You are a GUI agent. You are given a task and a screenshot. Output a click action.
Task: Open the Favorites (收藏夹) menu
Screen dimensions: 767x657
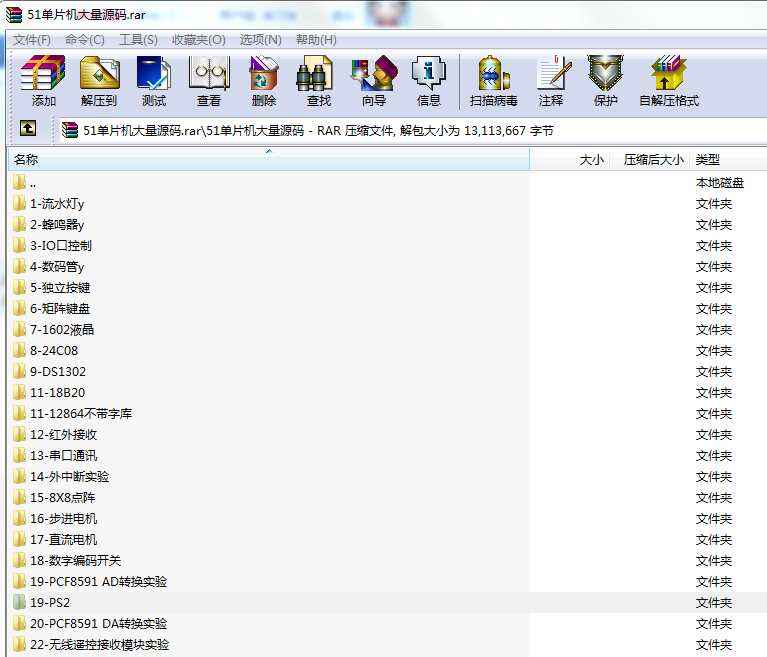[x=199, y=40]
